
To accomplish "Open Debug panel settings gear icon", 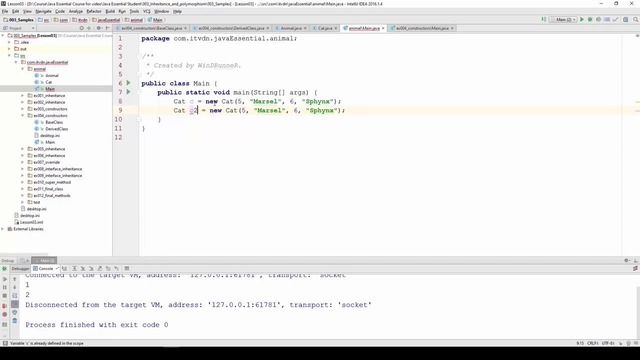I will [627, 260].
